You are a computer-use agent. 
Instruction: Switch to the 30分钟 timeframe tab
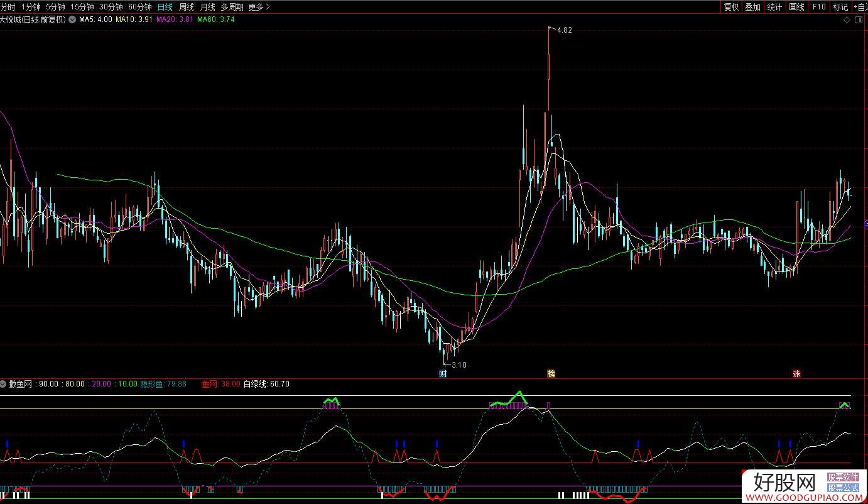click(111, 7)
